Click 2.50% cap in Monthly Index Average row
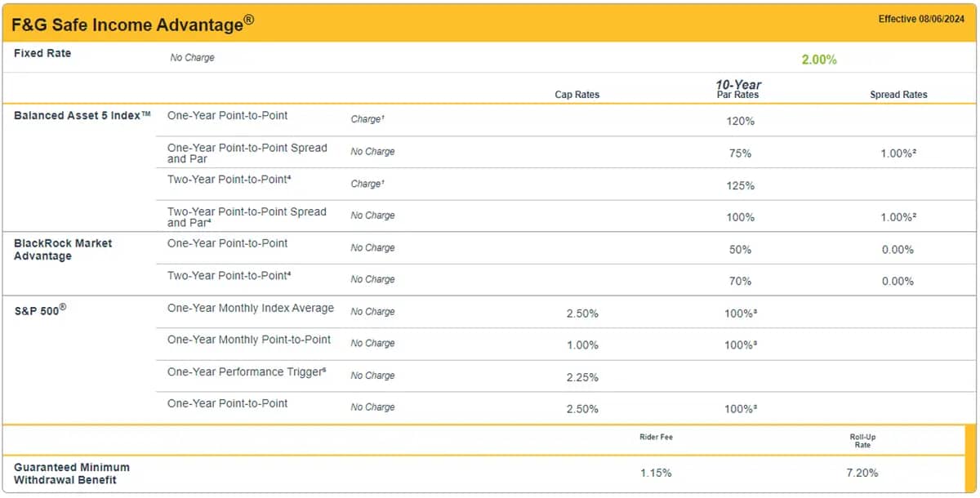Image resolution: width=980 pixels, height=498 pixels. pyautogui.click(x=582, y=313)
